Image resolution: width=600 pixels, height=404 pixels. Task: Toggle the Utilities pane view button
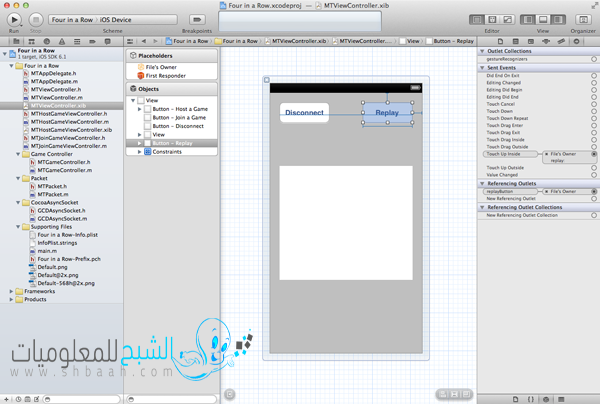[558, 20]
